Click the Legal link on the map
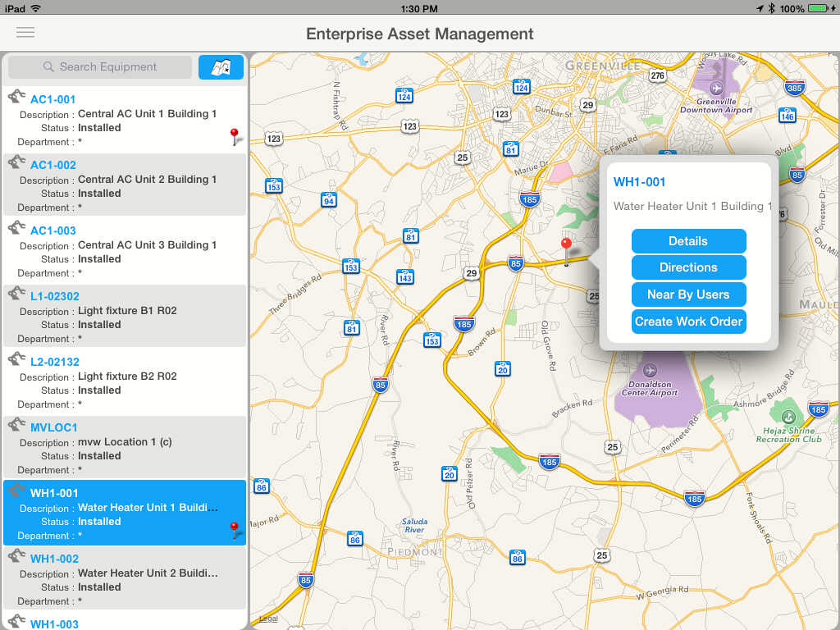Image resolution: width=840 pixels, height=630 pixels. (268, 619)
